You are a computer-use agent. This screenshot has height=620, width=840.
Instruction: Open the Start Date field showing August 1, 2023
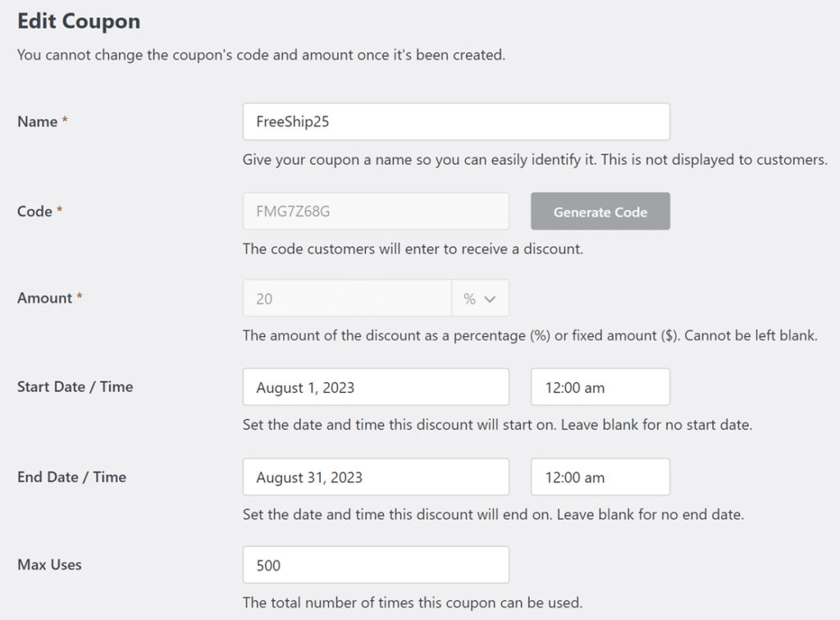tap(376, 386)
